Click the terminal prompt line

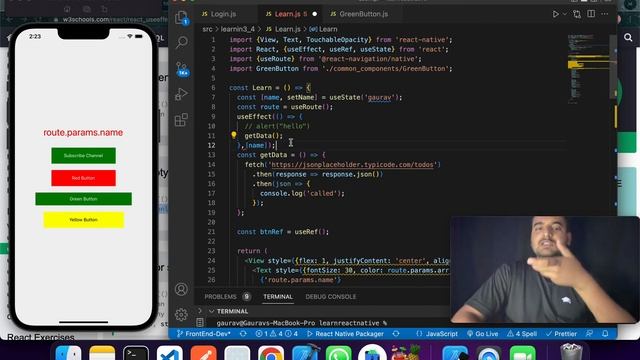[301, 323]
